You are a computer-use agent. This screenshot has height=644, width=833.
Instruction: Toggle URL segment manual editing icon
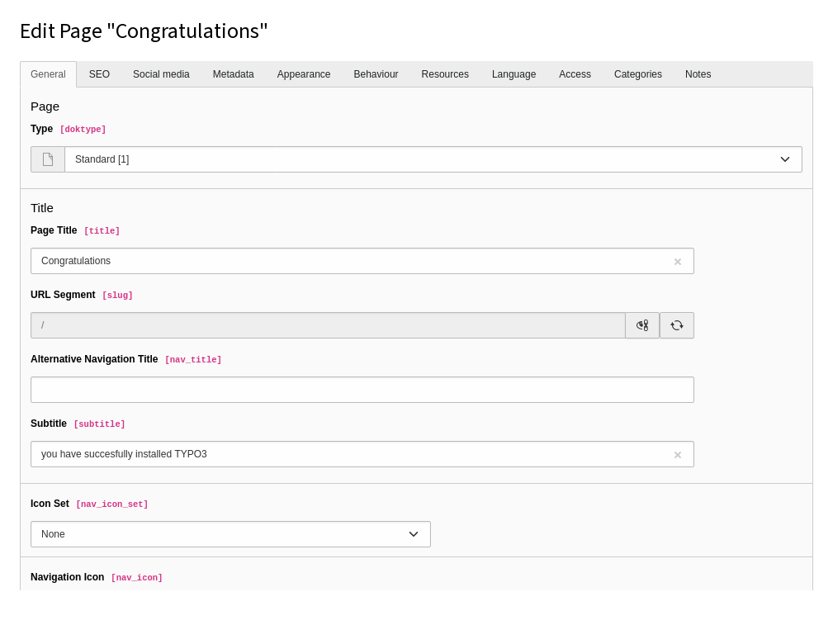pos(642,325)
